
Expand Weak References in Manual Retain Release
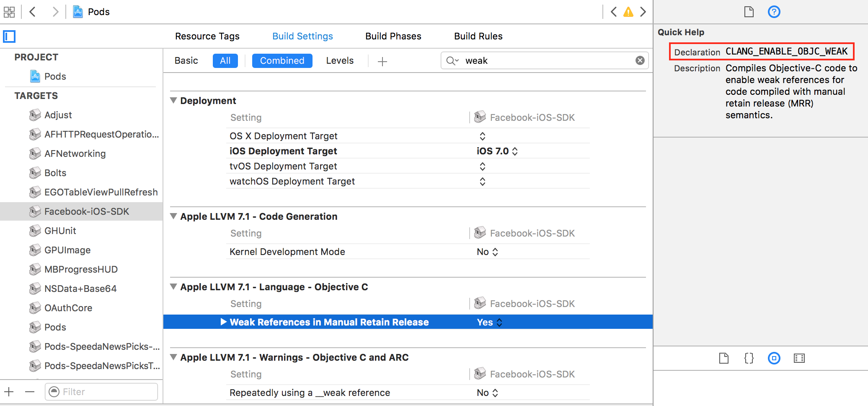pyautogui.click(x=223, y=322)
